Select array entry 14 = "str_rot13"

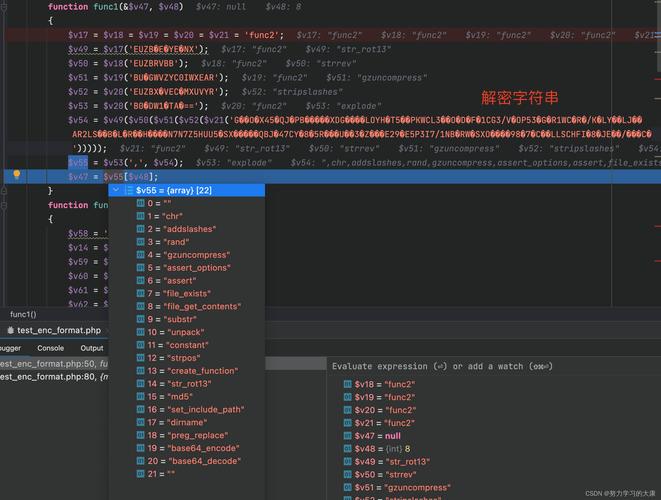187,384
